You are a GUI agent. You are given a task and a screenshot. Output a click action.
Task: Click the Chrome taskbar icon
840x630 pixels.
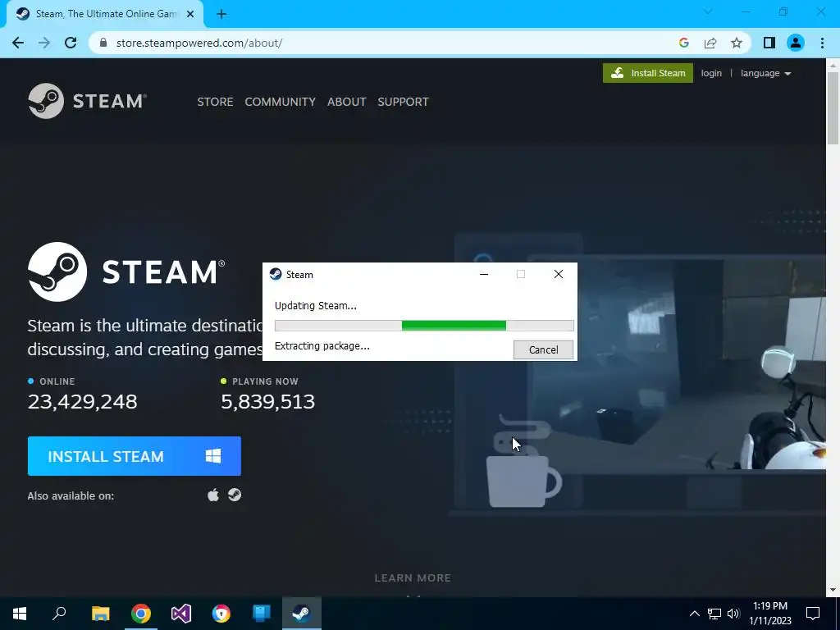click(x=141, y=614)
